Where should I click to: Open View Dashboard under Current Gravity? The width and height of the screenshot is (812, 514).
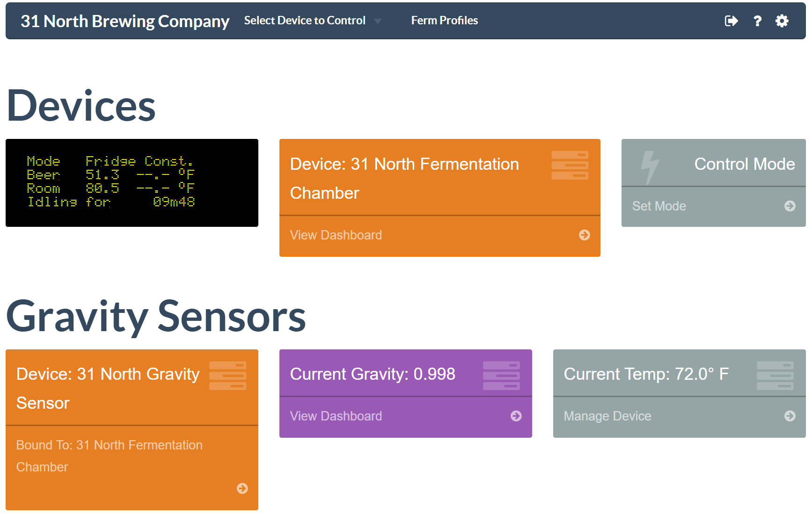point(336,416)
